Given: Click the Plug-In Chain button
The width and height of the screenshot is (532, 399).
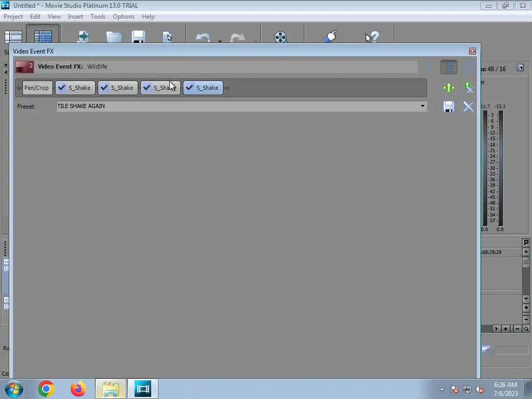Looking at the screenshot, I should click(x=448, y=88).
